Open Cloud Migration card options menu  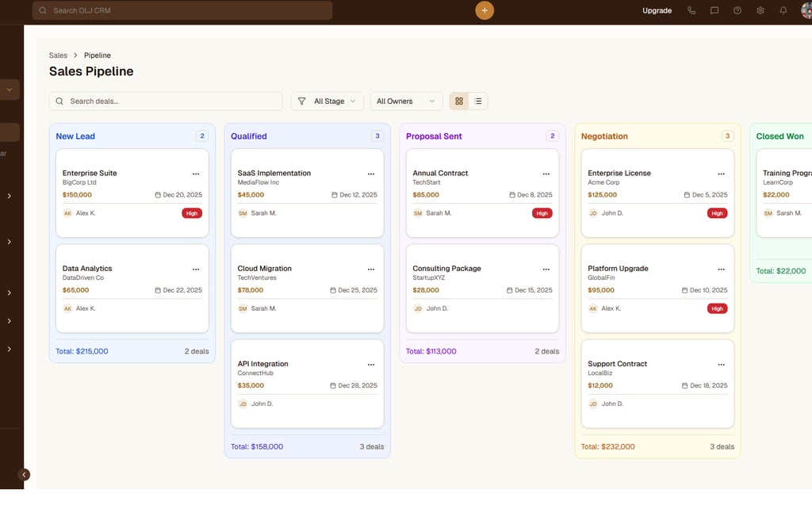(x=371, y=270)
